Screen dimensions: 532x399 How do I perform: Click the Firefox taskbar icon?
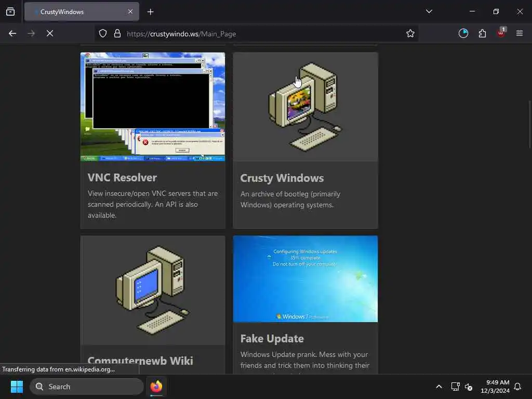click(x=156, y=387)
